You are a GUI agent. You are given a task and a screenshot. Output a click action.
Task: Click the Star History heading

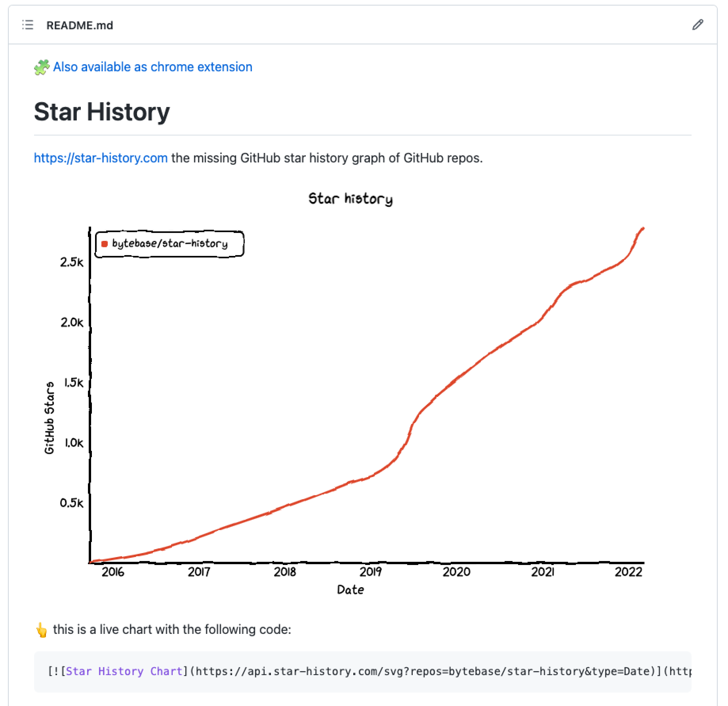102,112
